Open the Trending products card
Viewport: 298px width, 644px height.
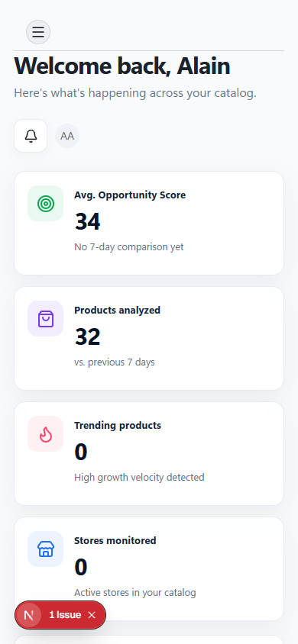pyautogui.click(x=149, y=453)
